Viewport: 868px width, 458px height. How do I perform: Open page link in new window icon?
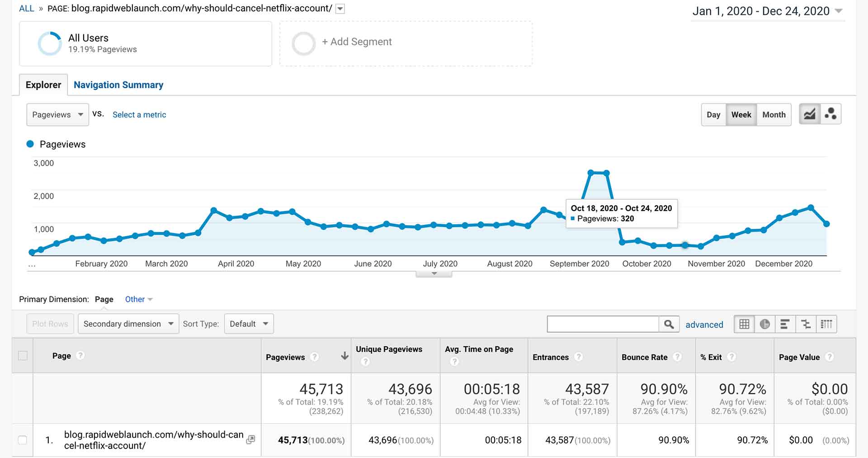point(250,439)
